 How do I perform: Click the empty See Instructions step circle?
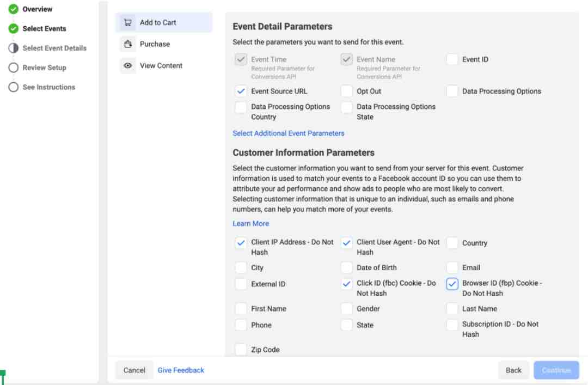click(x=14, y=87)
